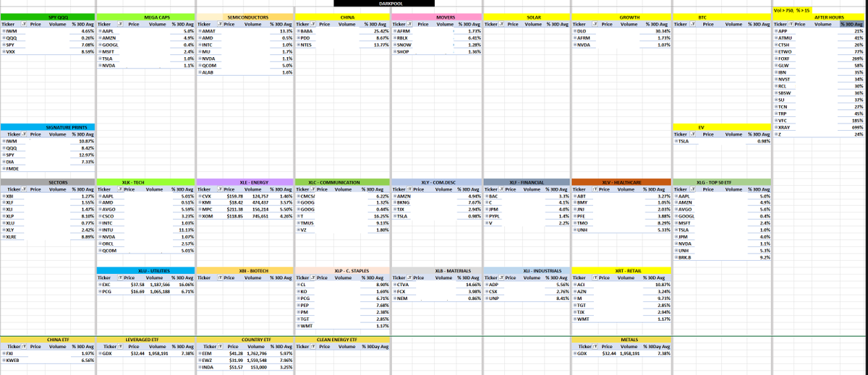Click the 699% value in AFTER HOURS
This screenshot has width=868, height=375.
coord(859,127)
